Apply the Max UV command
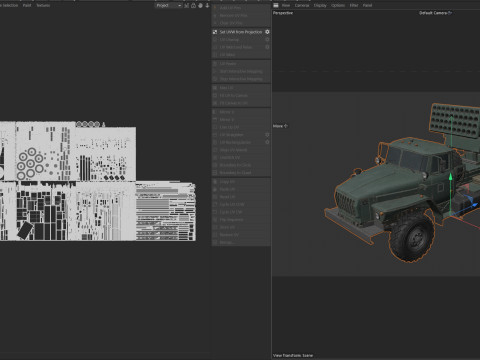480x360 pixels. (241, 88)
